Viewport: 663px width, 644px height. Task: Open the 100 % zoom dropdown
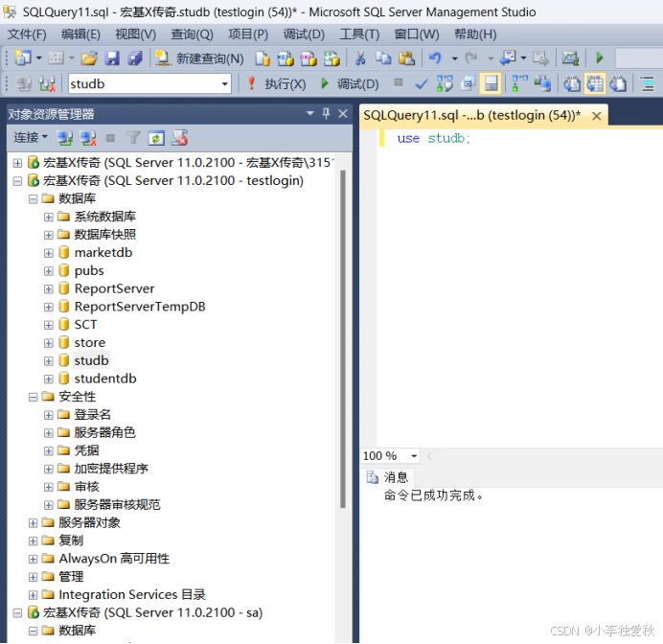(414, 456)
